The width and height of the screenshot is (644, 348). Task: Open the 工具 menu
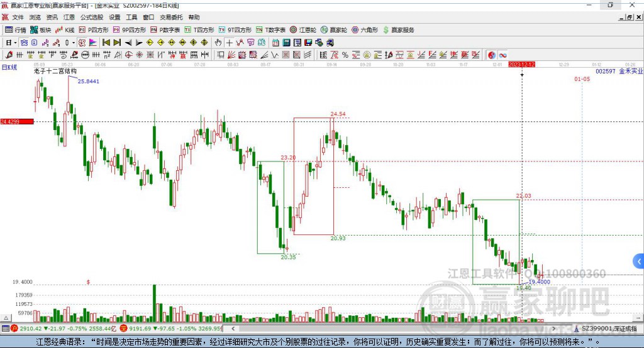tap(131, 17)
